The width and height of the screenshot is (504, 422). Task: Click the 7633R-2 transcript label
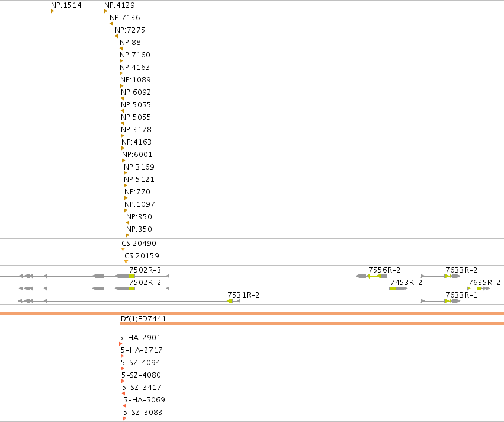(x=461, y=270)
